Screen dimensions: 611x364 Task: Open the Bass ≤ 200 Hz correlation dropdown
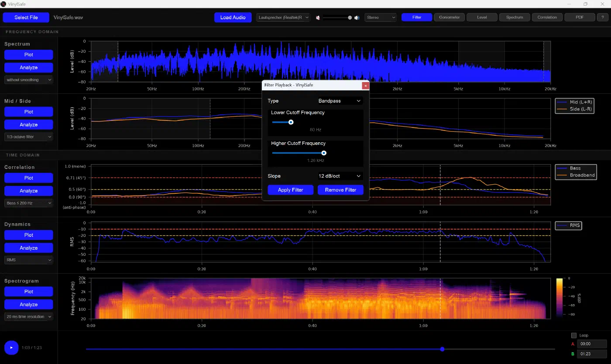29,203
